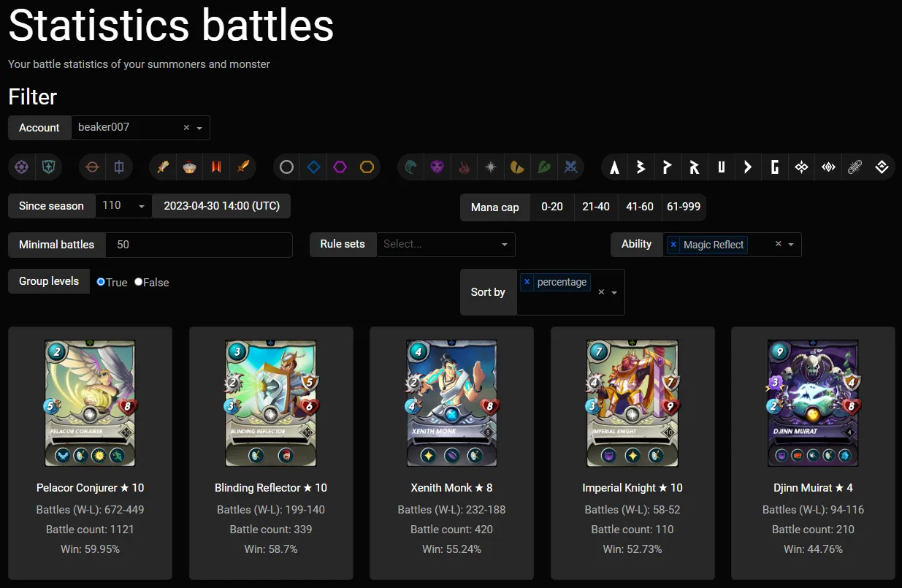Filter by the death element skull icon
902x588 pixels.
(437, 167)
